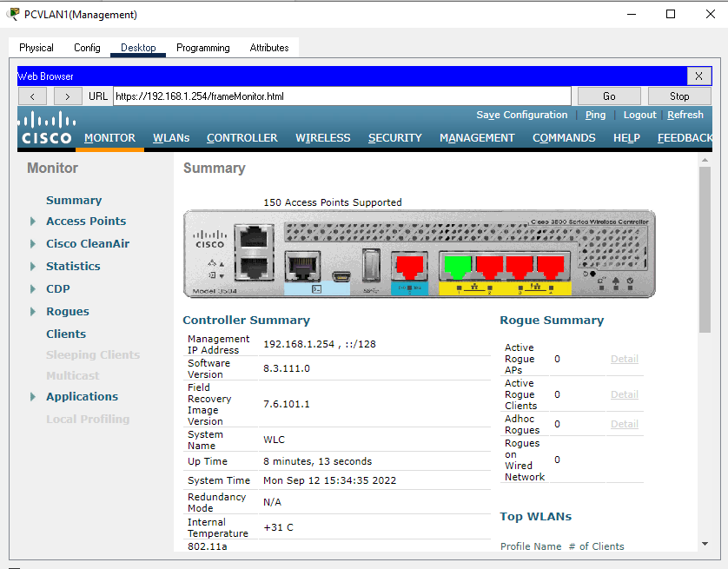Viewport: 728px width, 569px height.
Task: Open the WLANs menu
Action: [x=171, y=138]
